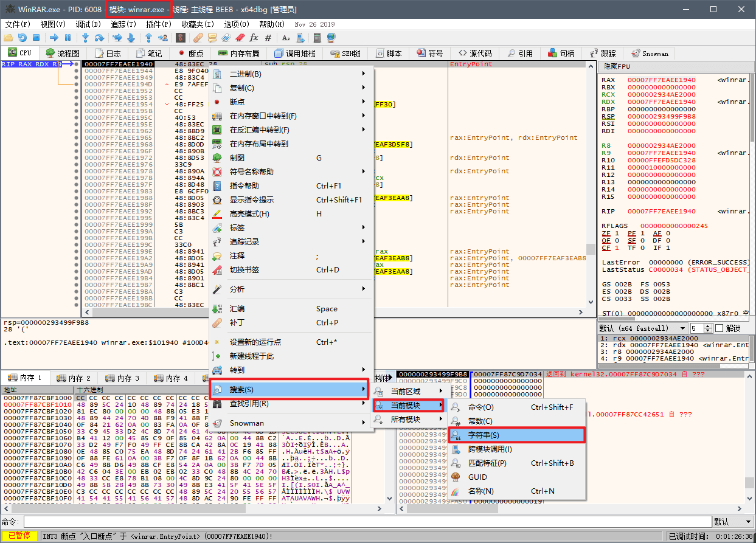Click the disassembly vertical scrollbar
The image size is (756, 543).
click(x=591, y=185)
